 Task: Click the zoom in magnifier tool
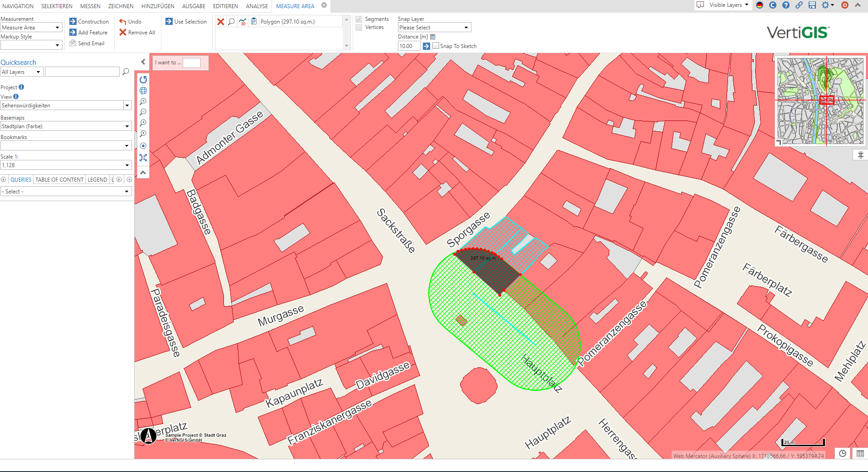tap(143, 101)
